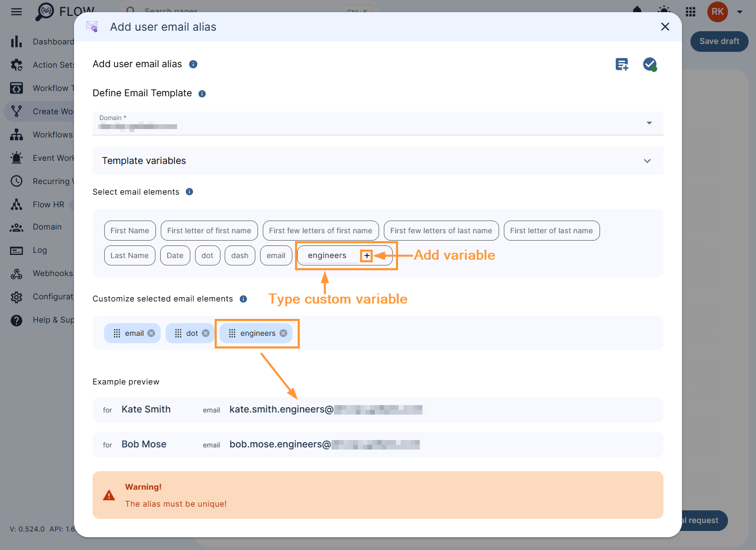The image size is (756, 550).
Task: Select First few letters of last name chip
Action: tap(441, 231)
